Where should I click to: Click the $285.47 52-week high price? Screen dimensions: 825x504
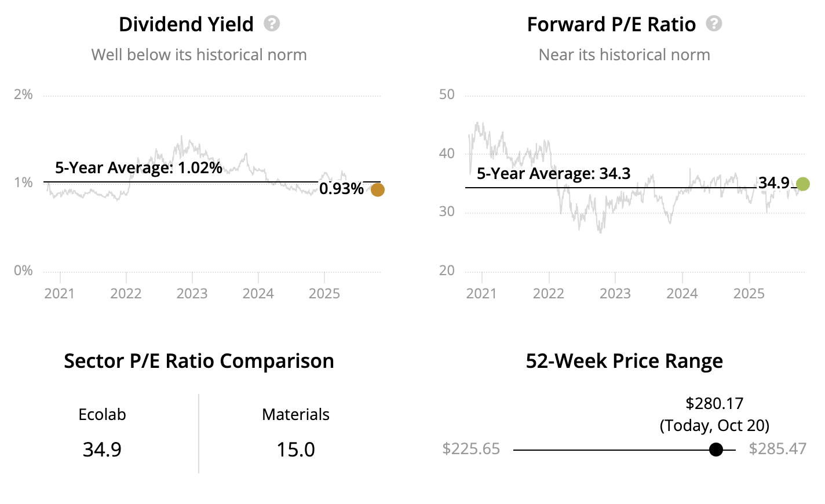(x=777, y=449)
